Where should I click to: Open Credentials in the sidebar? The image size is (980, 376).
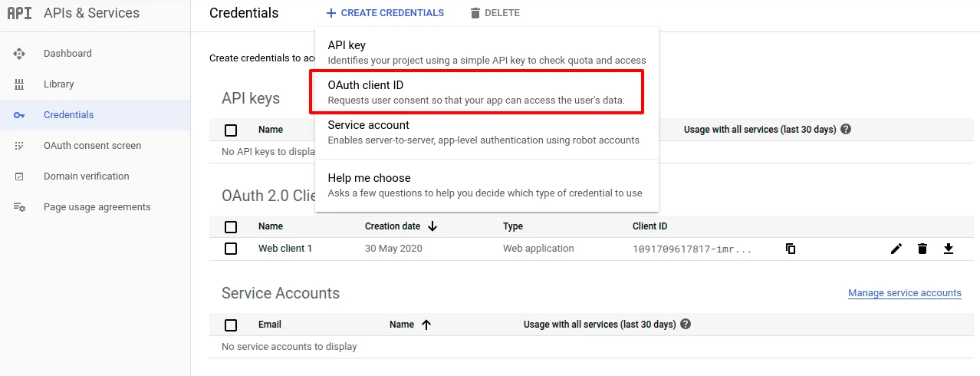coord(95,115)
